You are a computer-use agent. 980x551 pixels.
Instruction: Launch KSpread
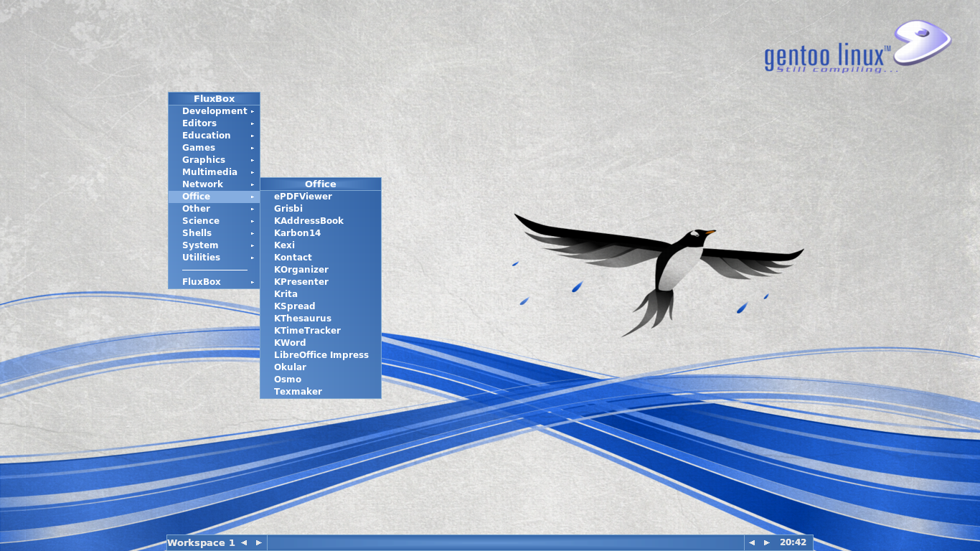320,306
